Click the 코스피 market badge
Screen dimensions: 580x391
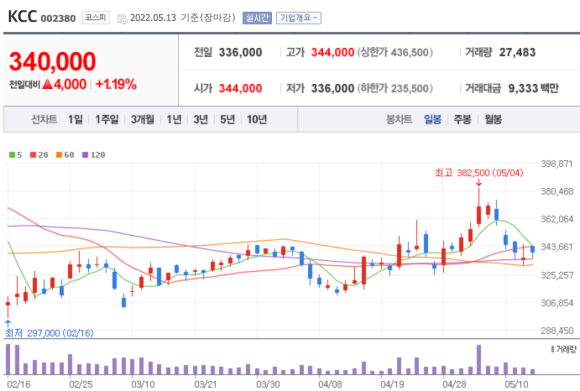[x=95, y=17]
